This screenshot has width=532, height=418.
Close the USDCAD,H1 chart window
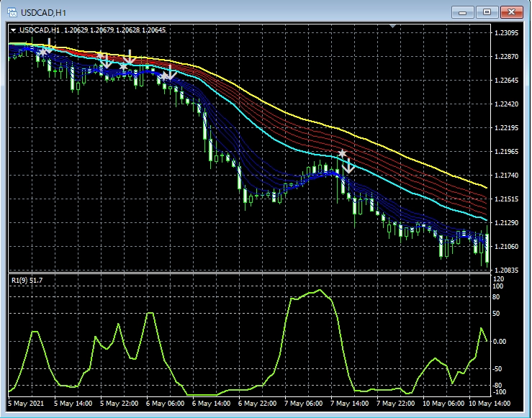512,12
